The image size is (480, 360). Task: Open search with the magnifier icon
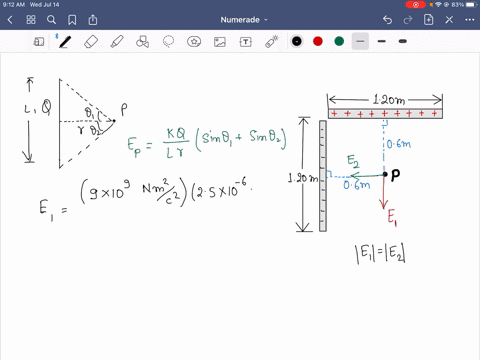pos(51,20)
